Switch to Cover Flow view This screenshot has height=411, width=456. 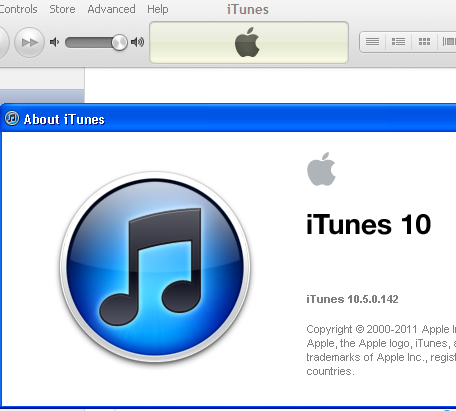tap(448, 42)
